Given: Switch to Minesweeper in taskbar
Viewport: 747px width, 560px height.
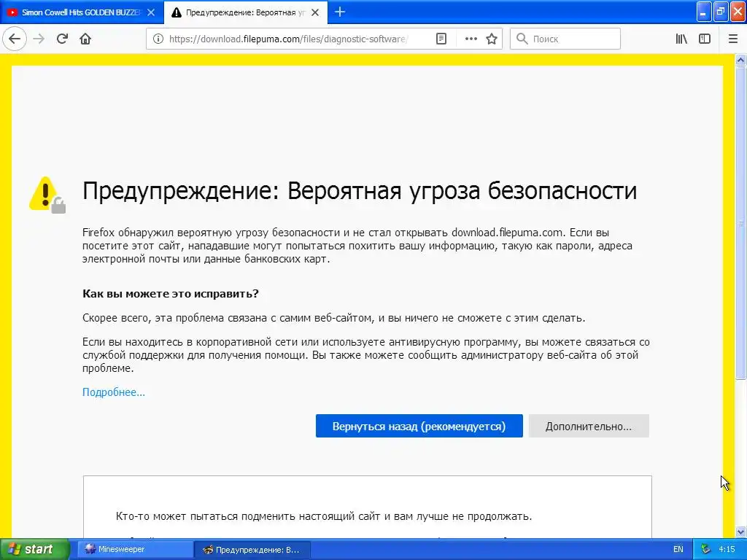Looking at the screenshot, I should [x=135, y=550].
